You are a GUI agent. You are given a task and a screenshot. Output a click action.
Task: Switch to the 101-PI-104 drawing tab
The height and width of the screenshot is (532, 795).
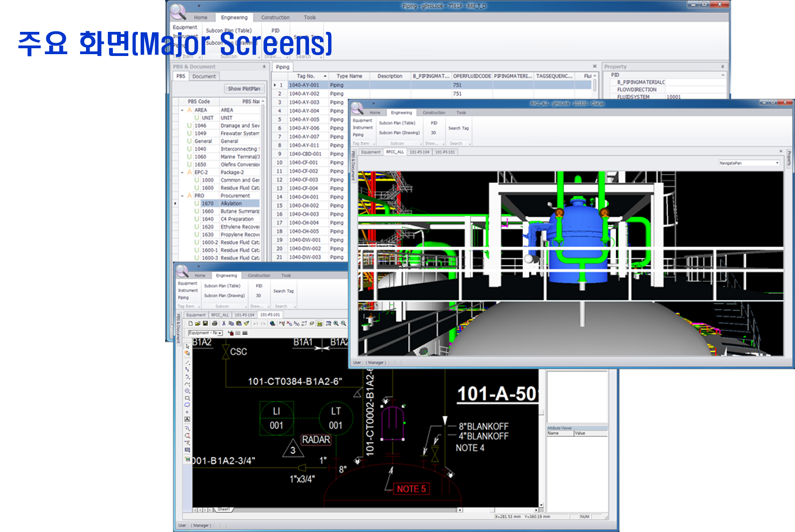click(x=244, y=315)
